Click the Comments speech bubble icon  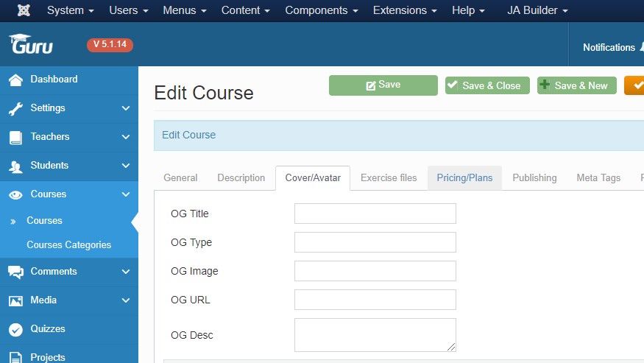[x=15, y=272]
